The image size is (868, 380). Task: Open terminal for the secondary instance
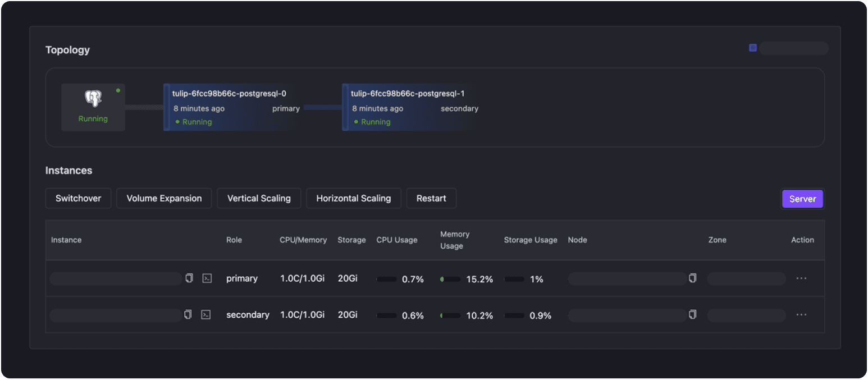206,315
